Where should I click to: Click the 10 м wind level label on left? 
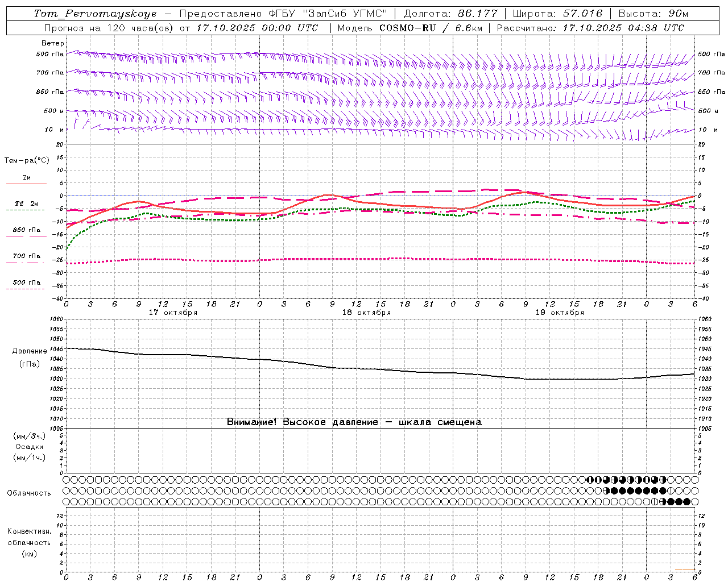tap(55, 130)
